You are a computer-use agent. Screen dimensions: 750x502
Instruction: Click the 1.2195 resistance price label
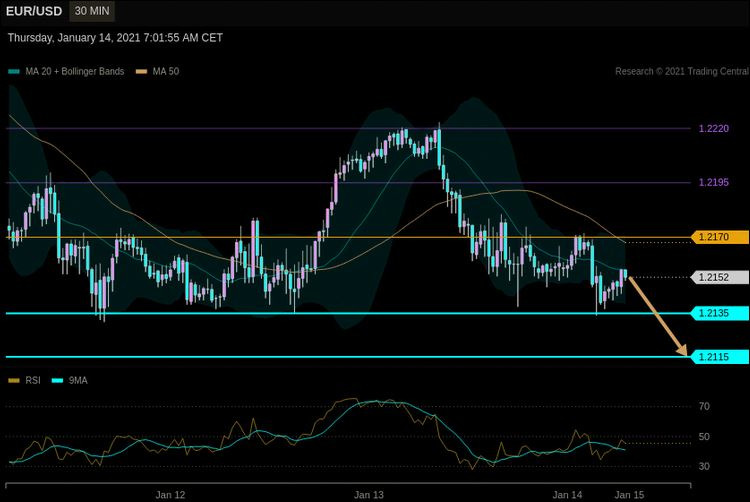point(714,182)
